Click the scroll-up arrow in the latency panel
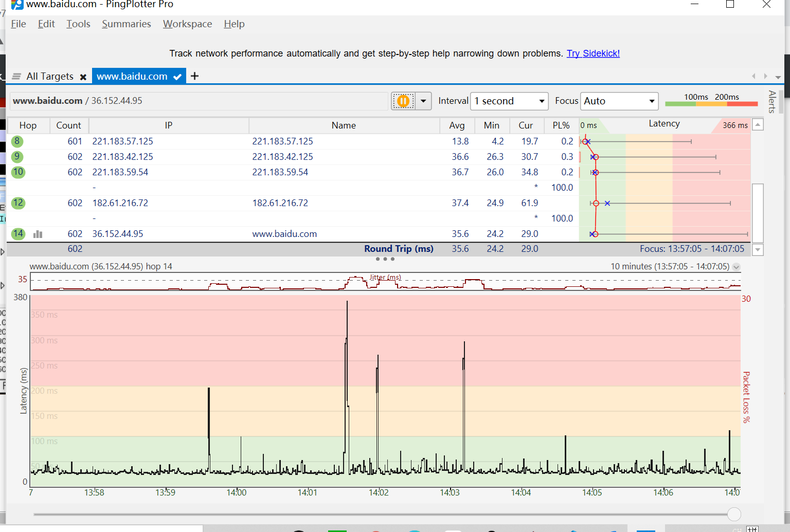The image size is (790, 532). pyautogui.click(x=758, y=124)
